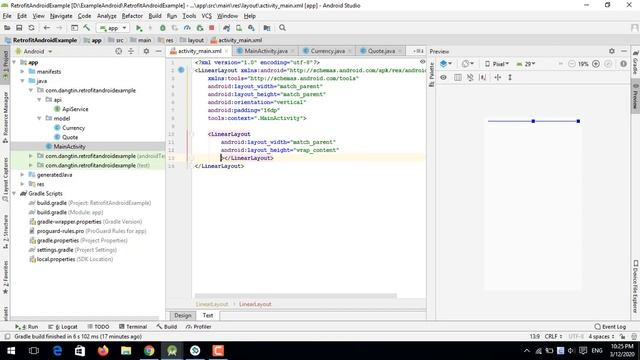Toggle Autoconnect icon in preview toolbar
640x360 pixels.
[470, 77]
